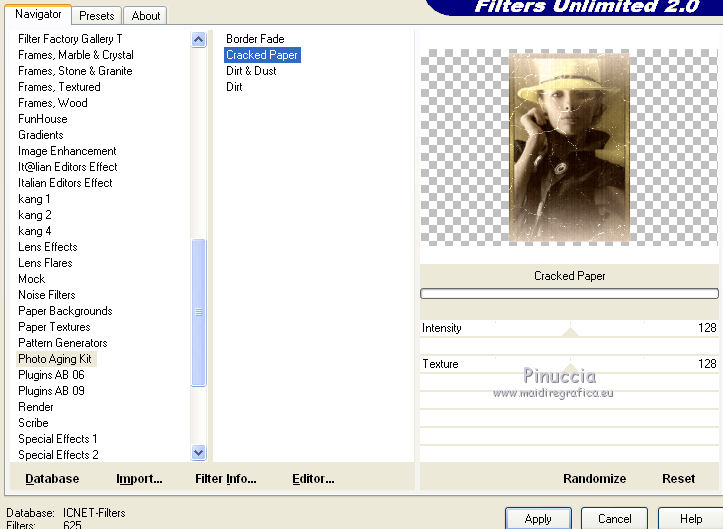Select Mock category
Viewport: 723px width, 529px height.
pyautogui.click(x=31, y=279)
